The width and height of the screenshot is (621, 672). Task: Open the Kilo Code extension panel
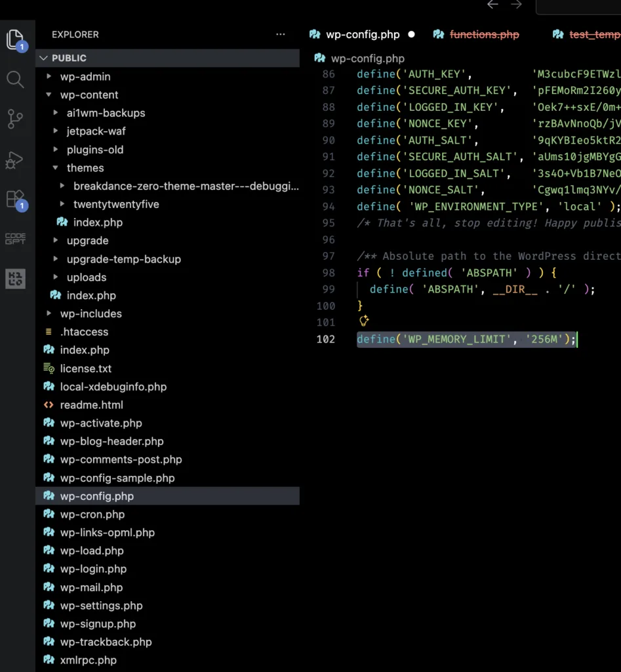(x=16, y=279)
